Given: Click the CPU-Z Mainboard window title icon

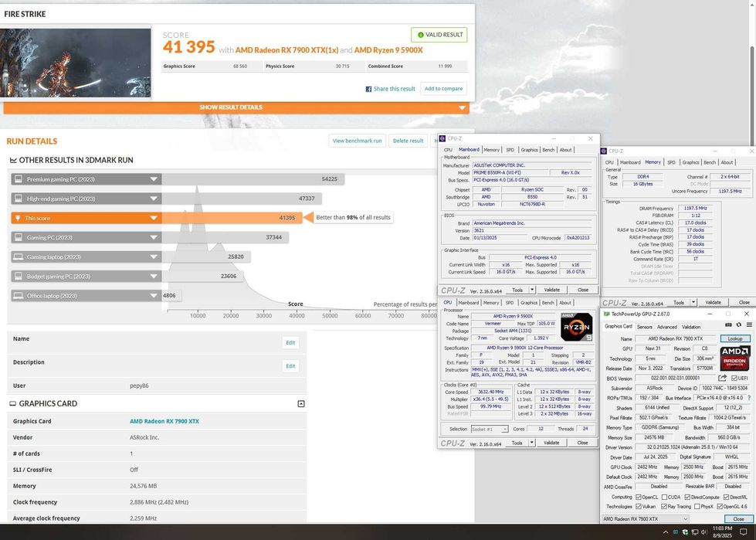Looking at the screenshot, I should pyautogui.click(x=442, y=138).
